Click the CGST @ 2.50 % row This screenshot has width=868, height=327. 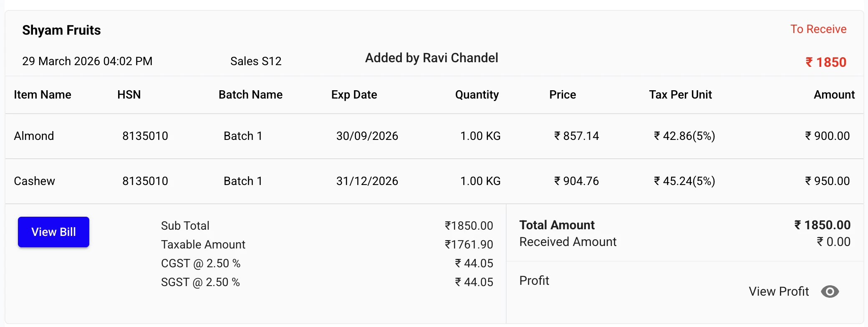tap(200, 263)
